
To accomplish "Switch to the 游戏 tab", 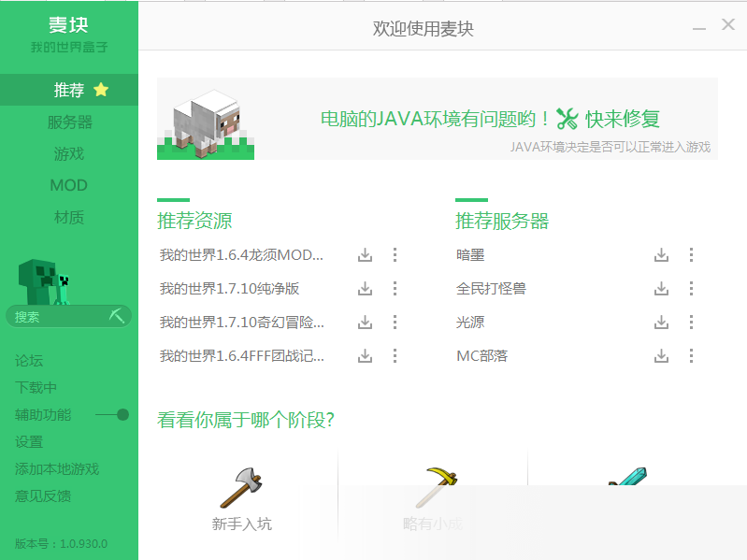I will (69, 154).
